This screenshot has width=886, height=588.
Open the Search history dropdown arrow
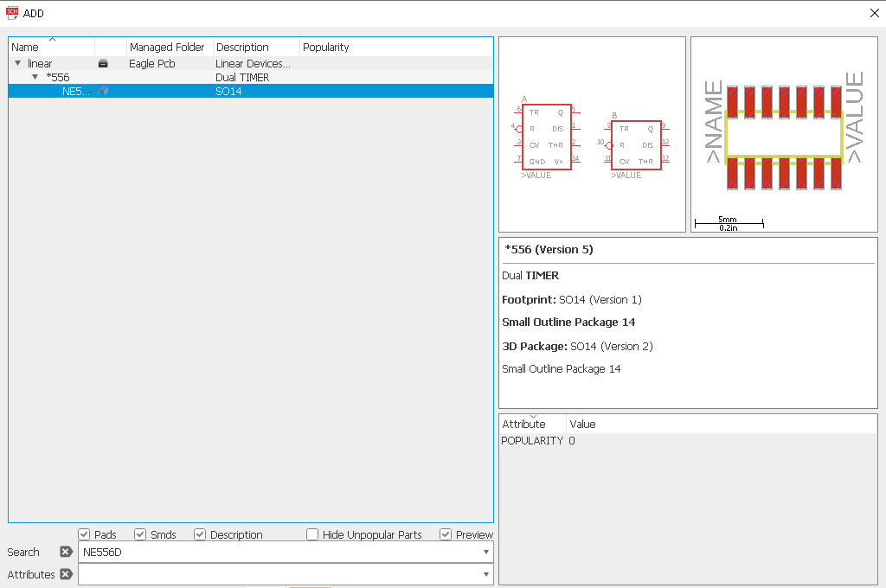[x=486, y=552]
